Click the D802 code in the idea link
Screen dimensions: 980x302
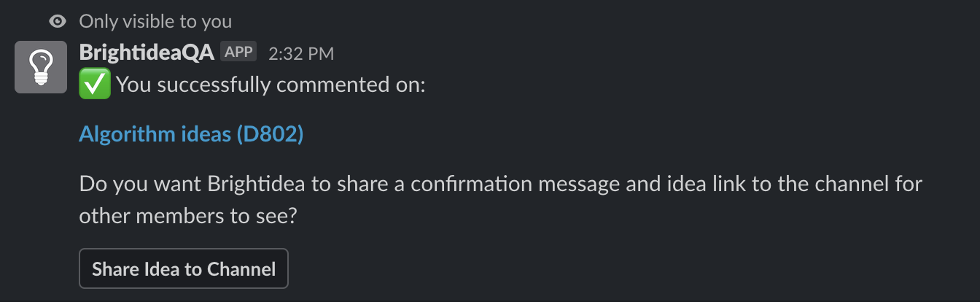point(270,134)
